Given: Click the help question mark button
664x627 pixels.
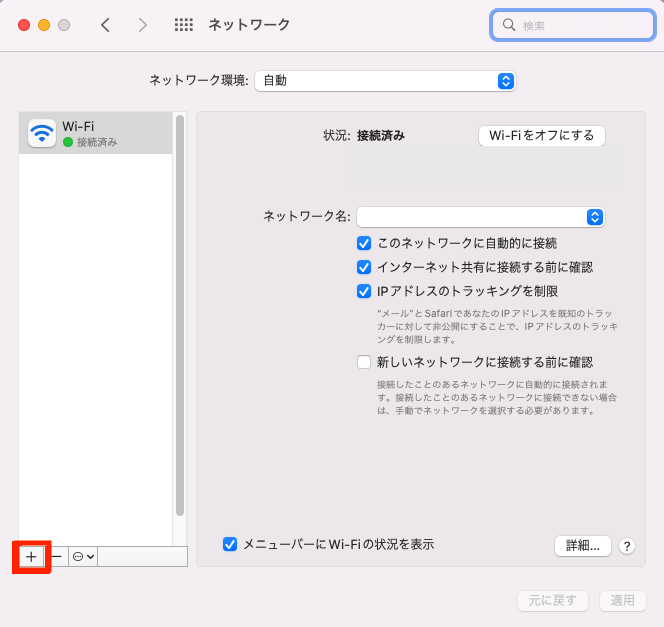Looking at the screenshot, I should pyautogui.click(x=627, y=546).
